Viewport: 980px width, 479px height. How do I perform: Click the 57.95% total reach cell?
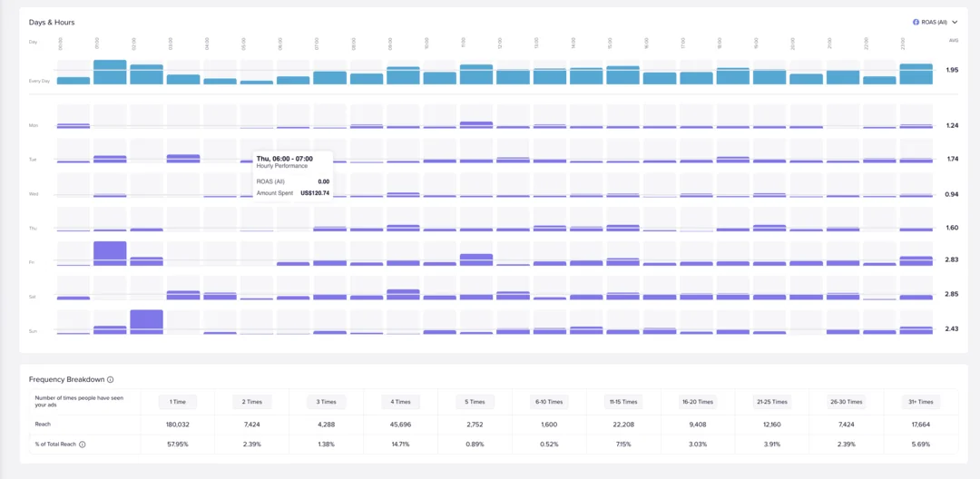[178, 444]
